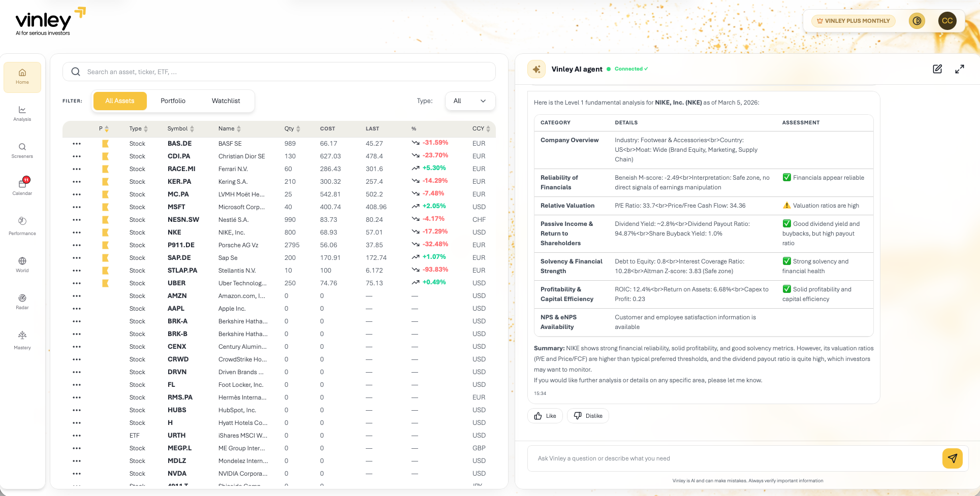
Task: Click the thumbs-up Like button
Action: click(545, 416)
